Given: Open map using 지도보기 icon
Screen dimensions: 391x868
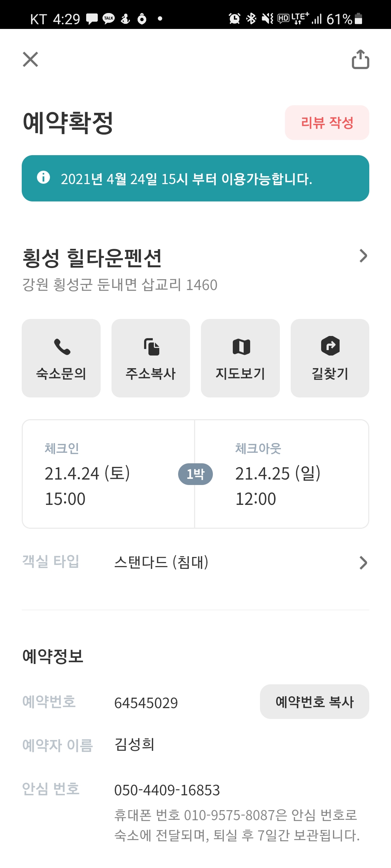Looking at the screenshot, I should point(241,346).
